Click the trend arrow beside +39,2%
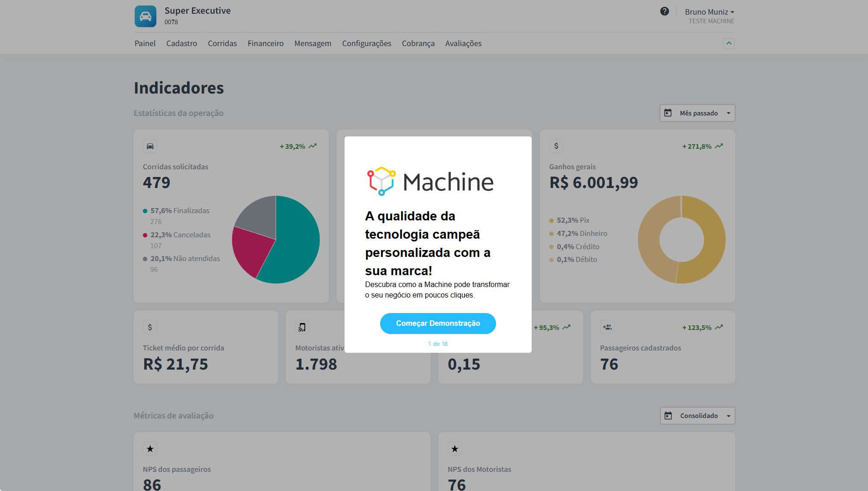868x491 pixels. 313,146
